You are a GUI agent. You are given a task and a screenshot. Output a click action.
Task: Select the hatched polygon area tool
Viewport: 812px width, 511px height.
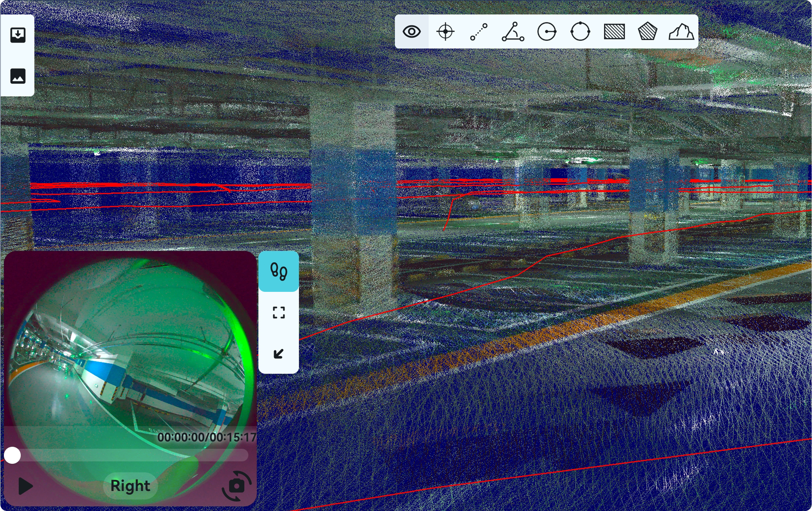point(647,32)
